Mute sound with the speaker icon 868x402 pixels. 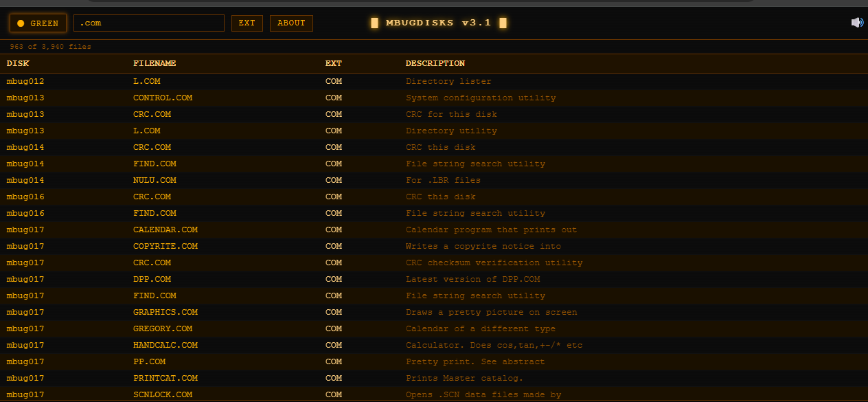(x=857, y=23)
